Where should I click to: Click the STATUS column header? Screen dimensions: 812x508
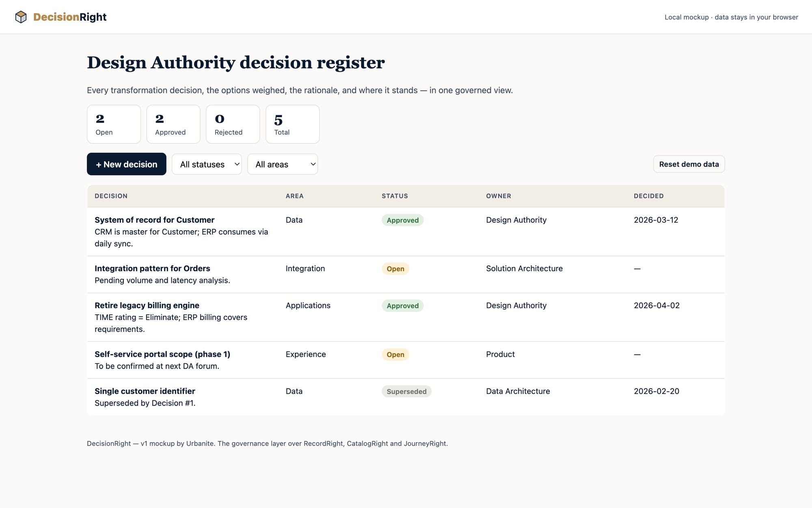pos(395,196)
